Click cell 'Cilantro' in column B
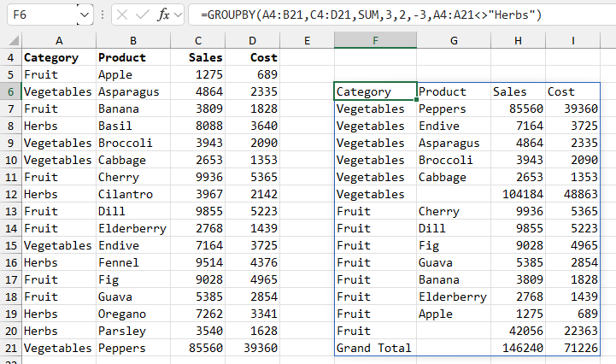The image size is (616, 364). [133, 195]
